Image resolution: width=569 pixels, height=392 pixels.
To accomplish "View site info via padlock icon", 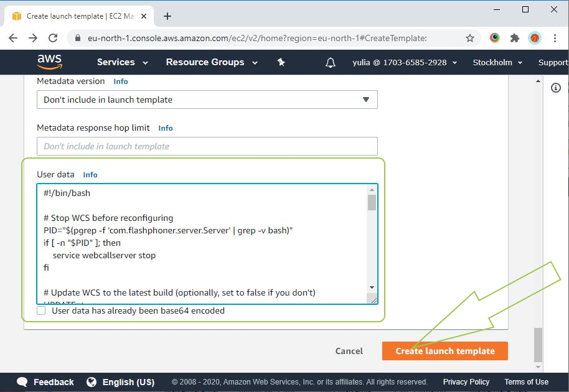I will [x=78, y=38].
